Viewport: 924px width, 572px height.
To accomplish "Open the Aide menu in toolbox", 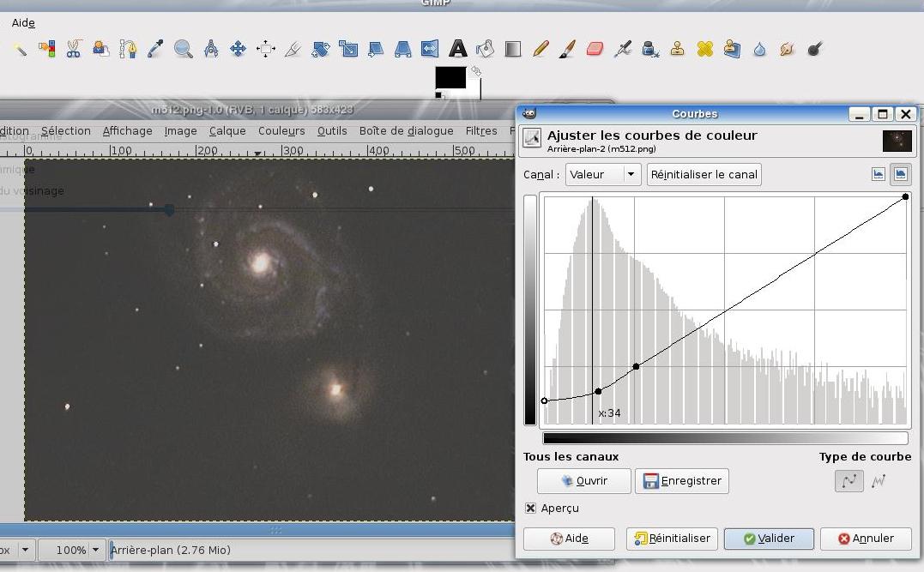I will (23, 23).
